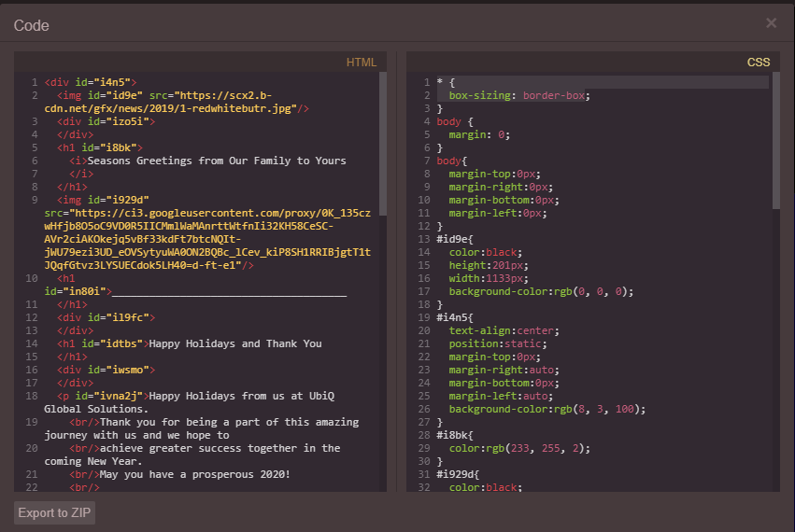Click the 'May you have a prosperous 2020!' line

(179, 474)
